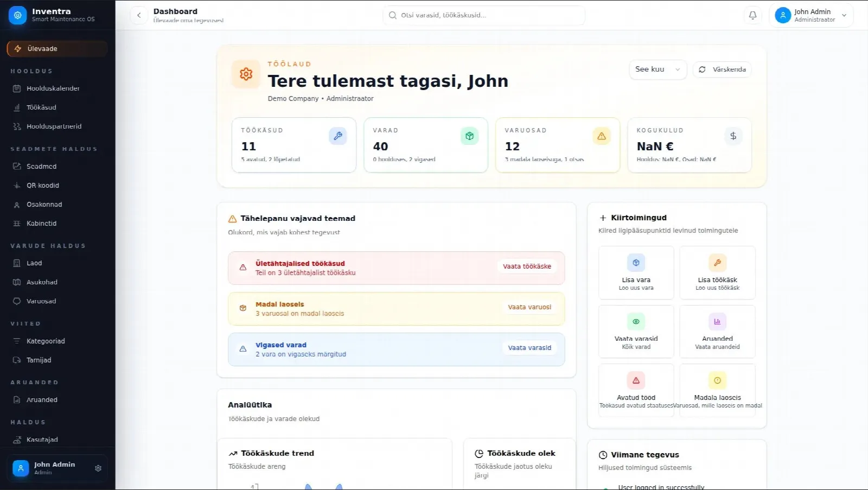Click the Laod building icon

coord(17,263)
